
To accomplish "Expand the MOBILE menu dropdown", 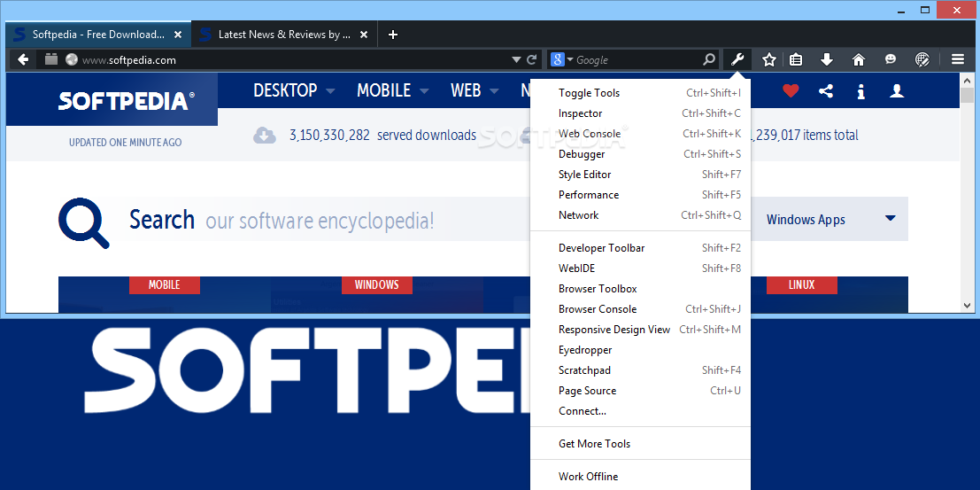I will coord(424,91).
